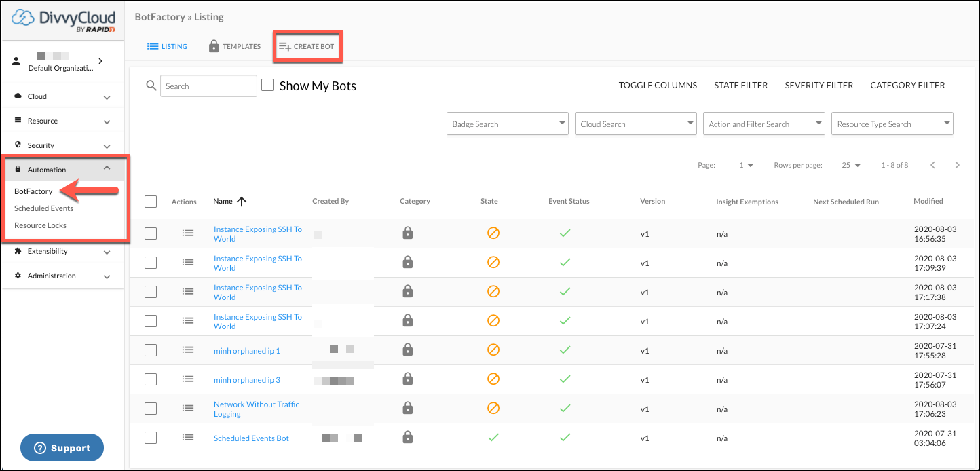Click the user profile icon
The image size is (980, 471).
[18, 61]
